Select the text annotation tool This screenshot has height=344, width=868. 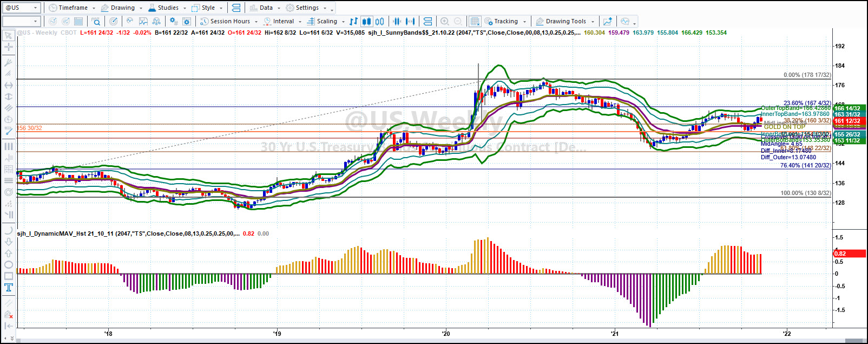9,288
